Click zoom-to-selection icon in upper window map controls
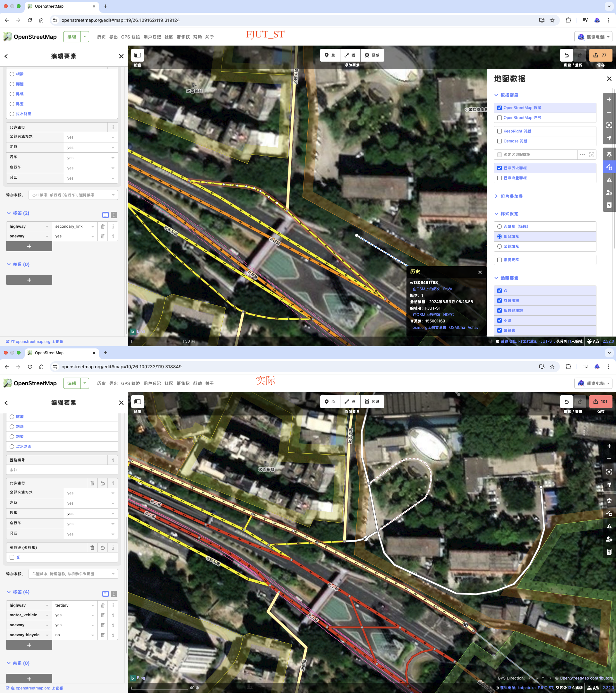The width and height of the screenshot is (616, 693). pos(609,125)
